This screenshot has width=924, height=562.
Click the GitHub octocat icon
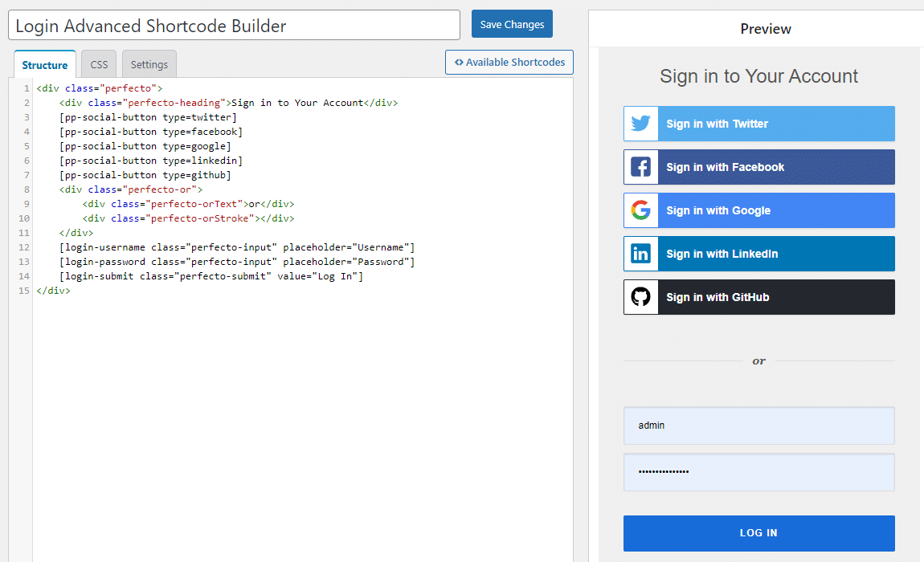[x=640, y=297]
